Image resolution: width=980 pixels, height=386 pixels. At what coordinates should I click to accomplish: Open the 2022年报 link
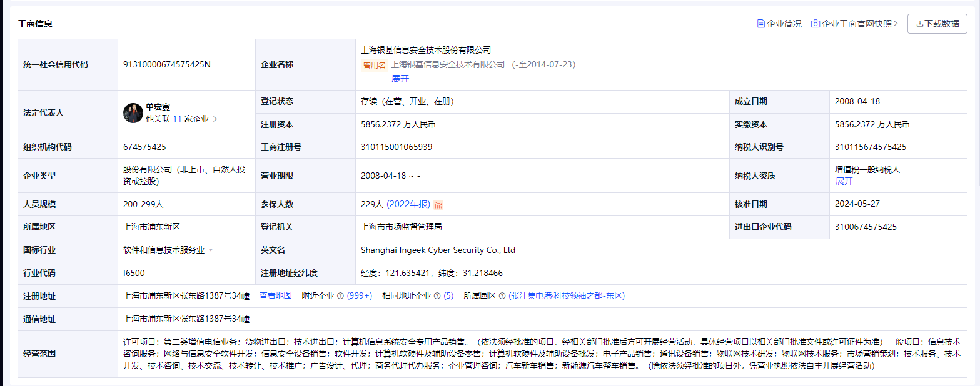point(408,204)
